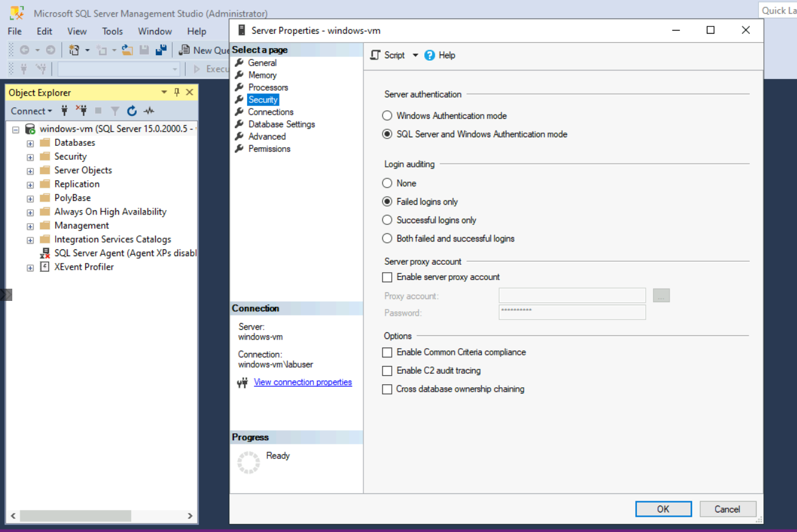
Task: Expand the Server Objects folder node
Action: tap(30, 170)
